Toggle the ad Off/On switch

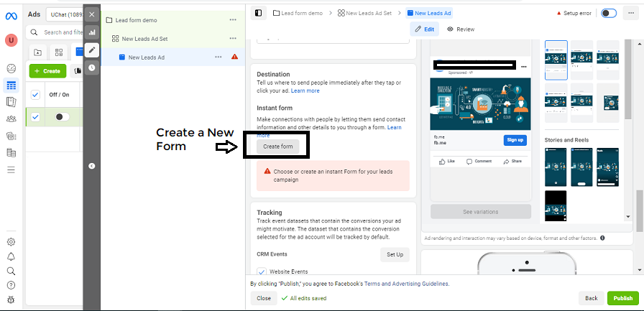click(62, 117)
